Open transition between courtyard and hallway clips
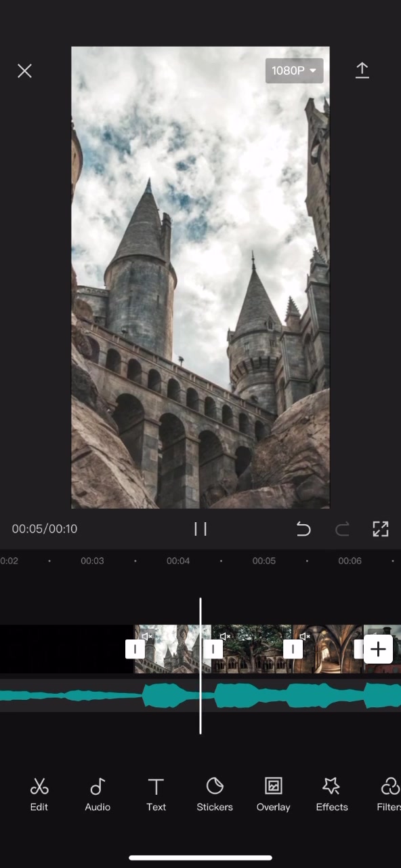Viewport: 401px width, 868px height. [293, 649]
